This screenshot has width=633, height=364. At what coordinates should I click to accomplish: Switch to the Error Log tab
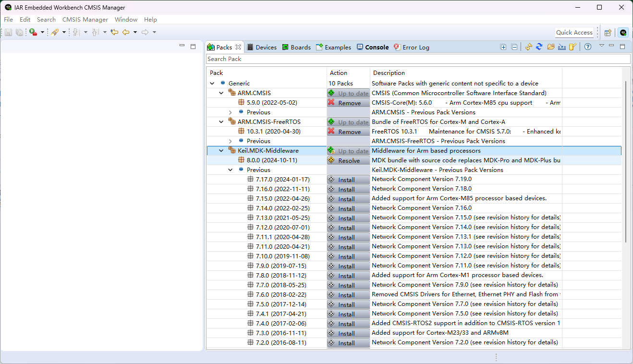(x=412, y=47)
